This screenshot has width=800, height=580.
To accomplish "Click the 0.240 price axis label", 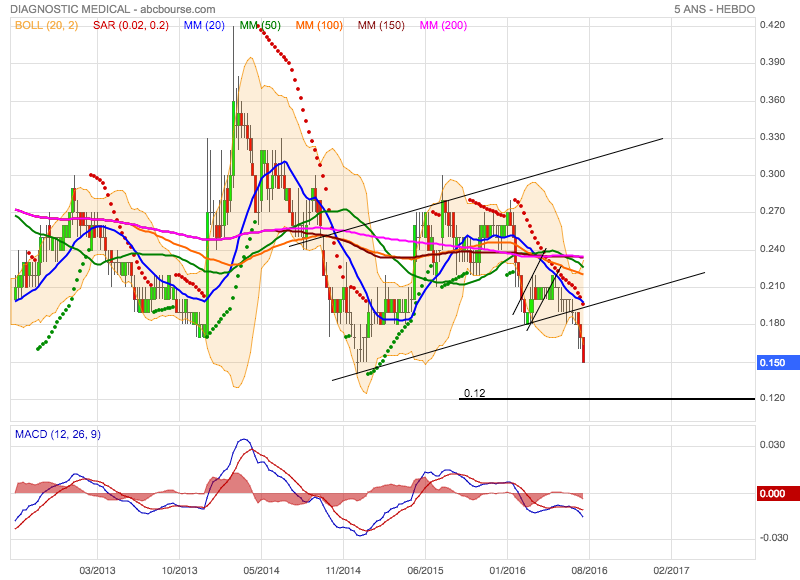I will 772,249.
